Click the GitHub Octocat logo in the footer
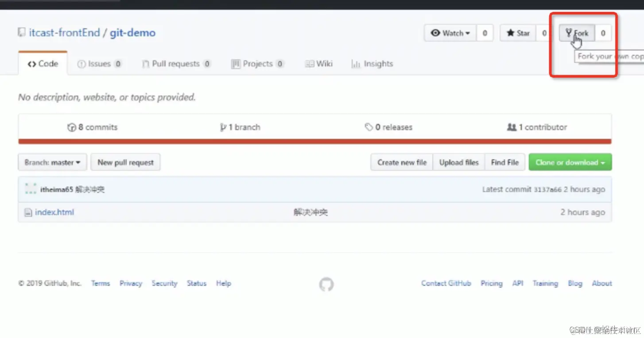Viewport: 644px width, 338px height. tap(326, 284)
